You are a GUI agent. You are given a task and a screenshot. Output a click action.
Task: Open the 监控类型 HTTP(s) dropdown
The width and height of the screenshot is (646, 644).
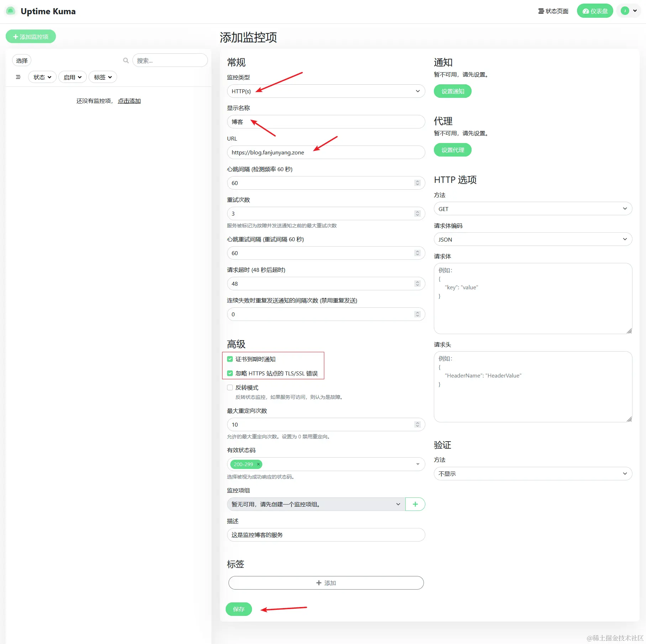[326, 91]
